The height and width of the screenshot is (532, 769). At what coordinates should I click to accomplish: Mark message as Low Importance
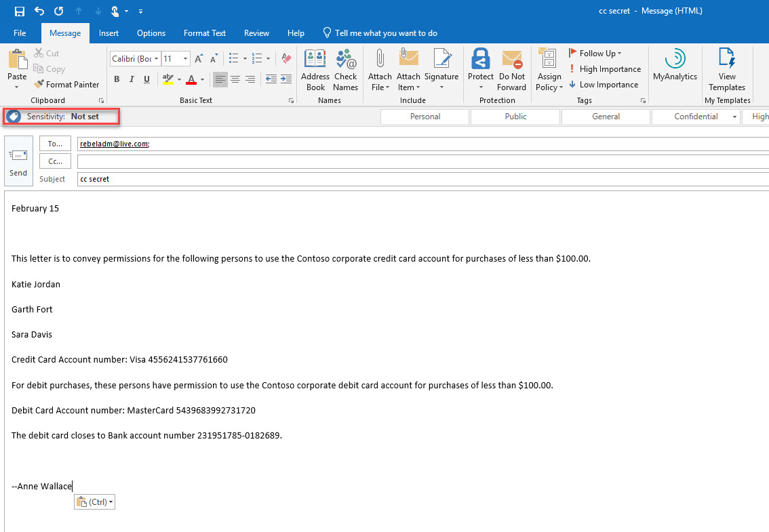point(604,84)
